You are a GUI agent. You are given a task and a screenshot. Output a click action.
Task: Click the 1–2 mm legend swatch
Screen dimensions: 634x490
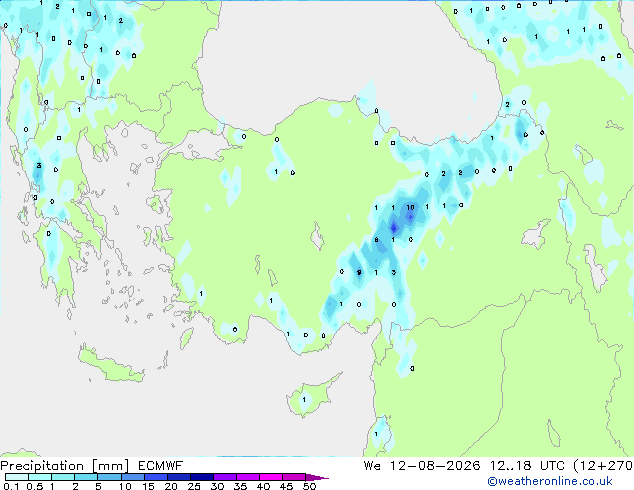point(63,477)
